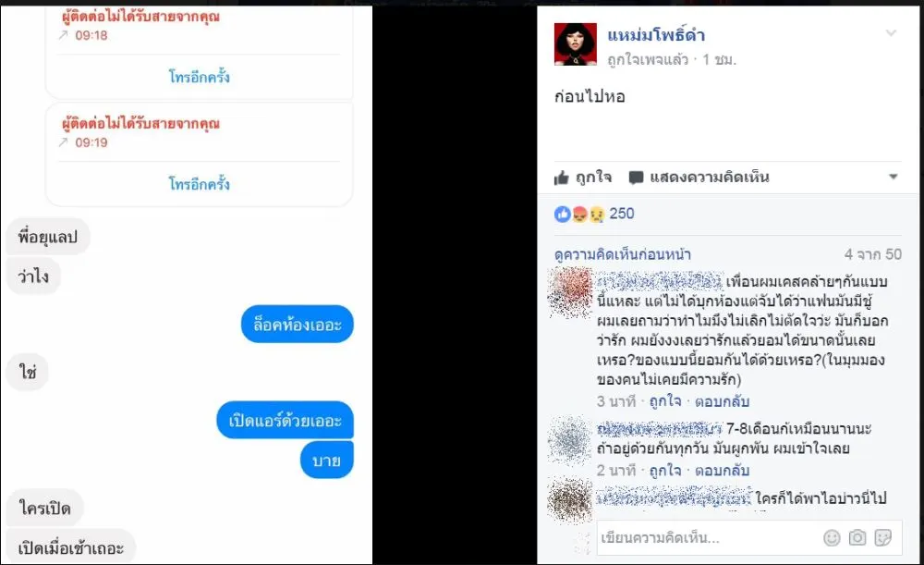
Task: Open the sticker picker icon
Action: point(882,538)
